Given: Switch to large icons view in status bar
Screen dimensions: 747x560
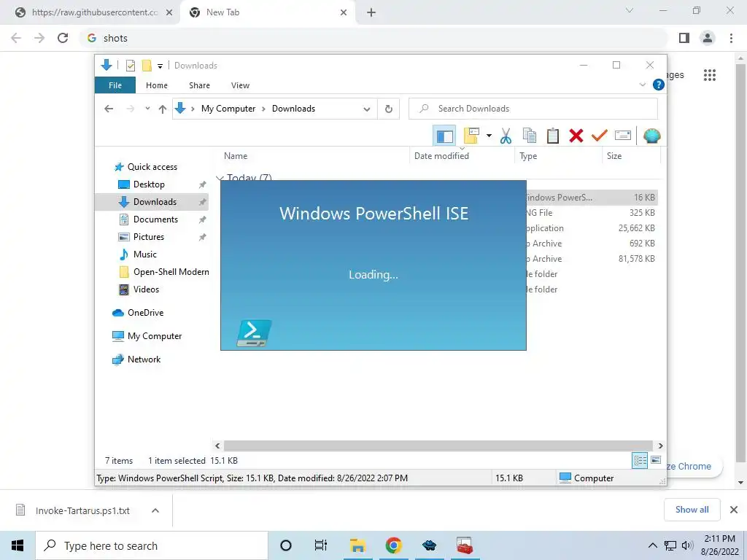Looking at the screenshot, I should pyautogui.click(x=656, y=460).
